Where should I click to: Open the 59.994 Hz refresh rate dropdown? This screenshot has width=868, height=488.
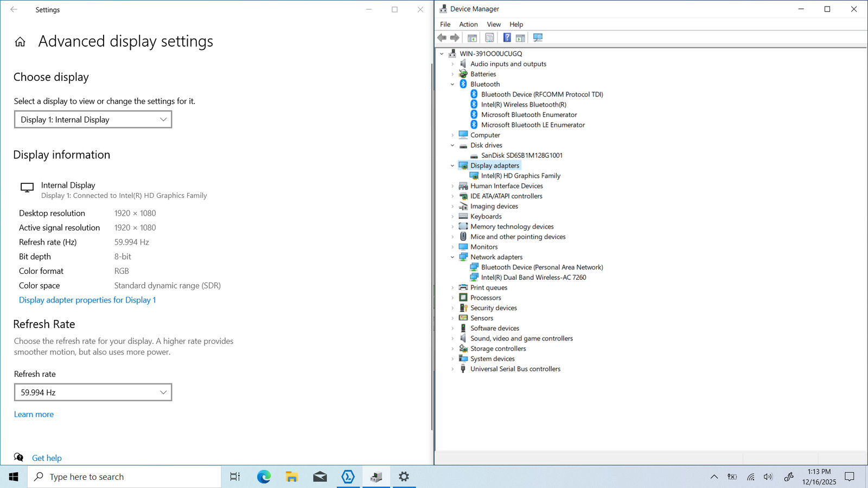pyautogui.click(x=93, y=392)
